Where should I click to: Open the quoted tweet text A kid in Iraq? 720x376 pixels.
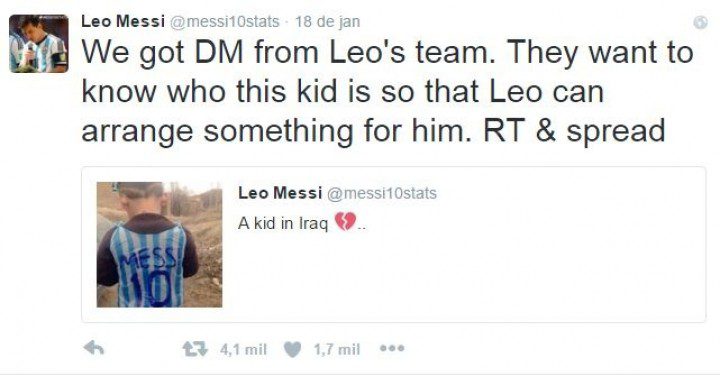point(283,224)
